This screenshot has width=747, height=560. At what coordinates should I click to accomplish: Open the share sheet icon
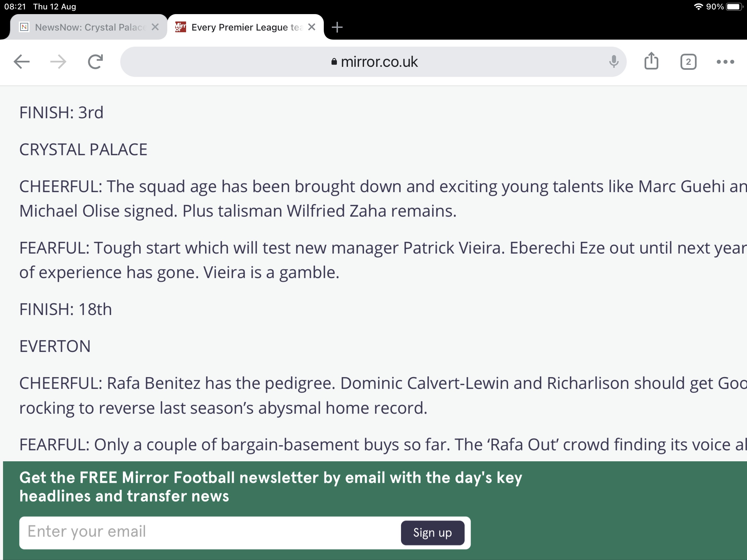[651, 61]
